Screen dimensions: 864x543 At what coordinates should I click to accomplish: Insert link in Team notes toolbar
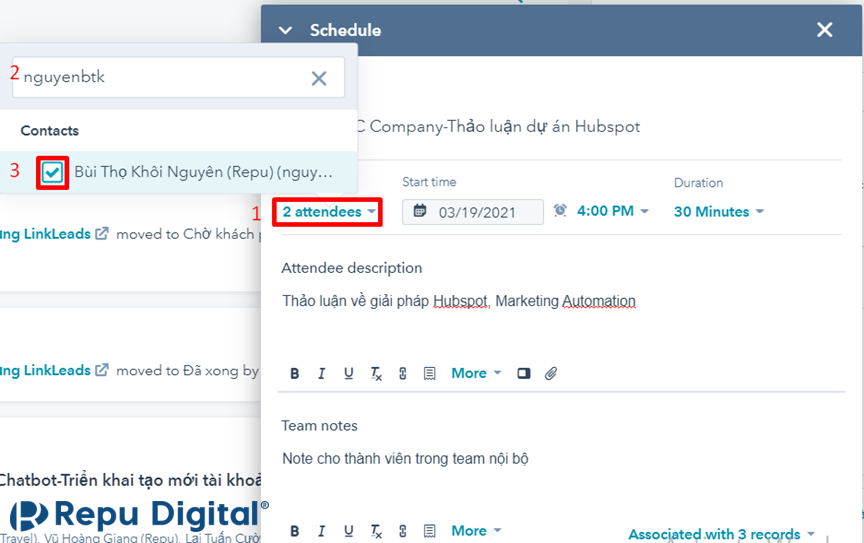[403, 531]
